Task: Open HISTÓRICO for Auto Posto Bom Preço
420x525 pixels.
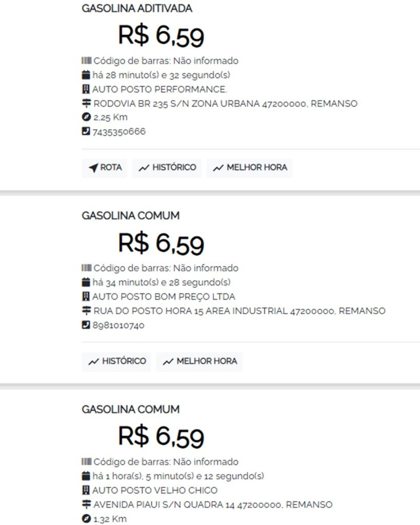Action: 117,361
